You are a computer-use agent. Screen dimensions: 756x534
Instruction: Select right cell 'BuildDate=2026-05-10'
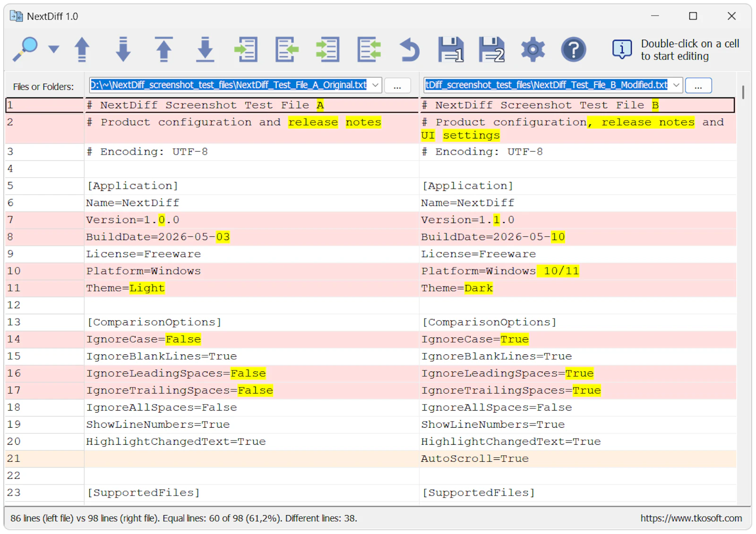pyautogui.click(x=578, y=237)
